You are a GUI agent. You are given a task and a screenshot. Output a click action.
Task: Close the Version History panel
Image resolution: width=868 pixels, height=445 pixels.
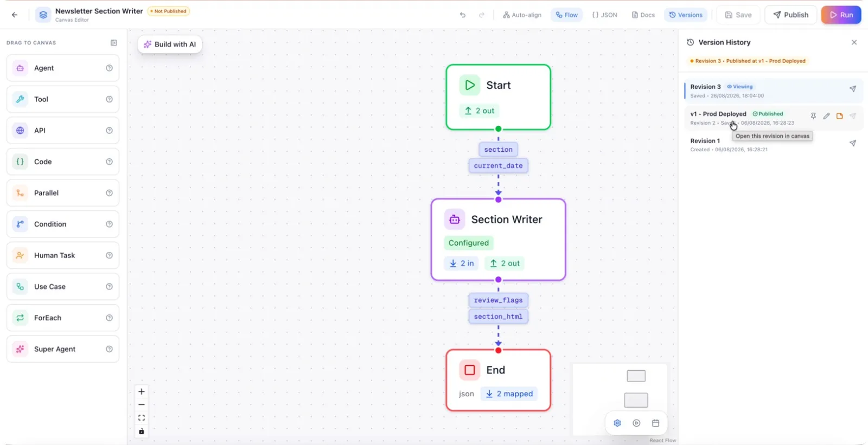coord(854,42)
